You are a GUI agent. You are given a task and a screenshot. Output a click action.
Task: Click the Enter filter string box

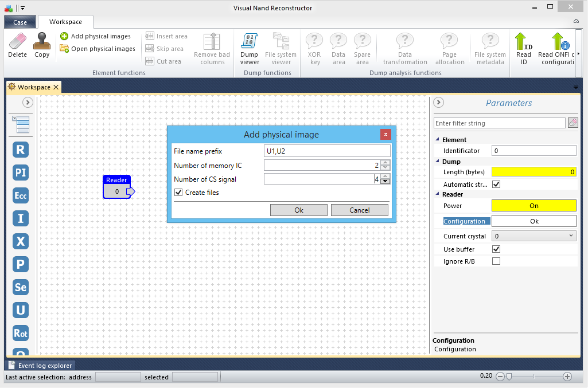[500, 123]
